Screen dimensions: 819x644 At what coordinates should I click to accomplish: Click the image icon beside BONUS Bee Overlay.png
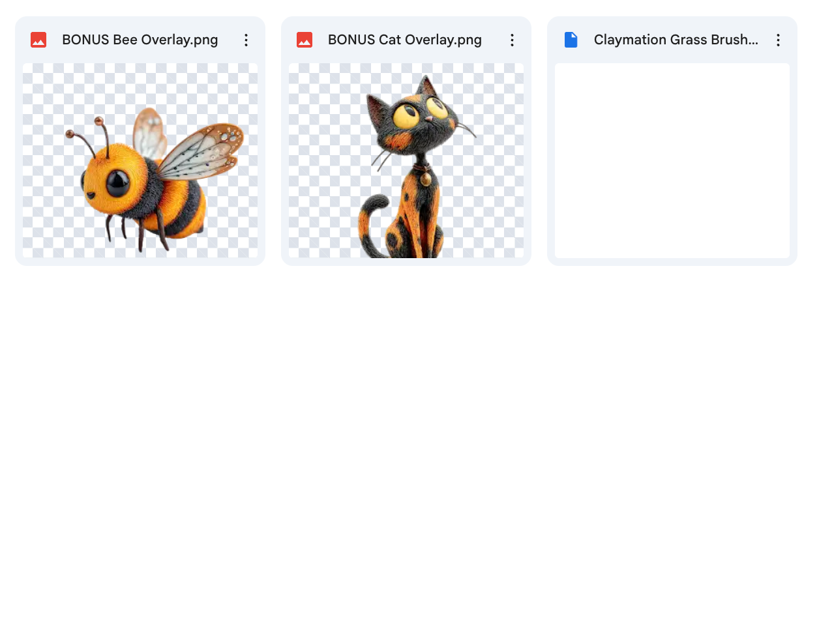(38, 40)
